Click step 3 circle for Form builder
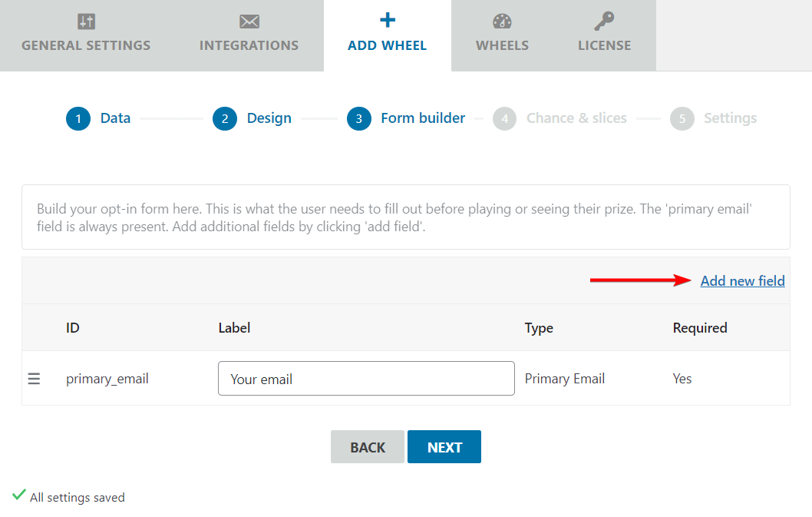This screenshot has width=812, height=517. 359,119
